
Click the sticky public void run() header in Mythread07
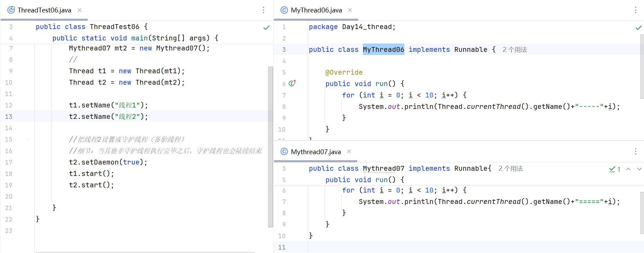(x=365, y=180)
